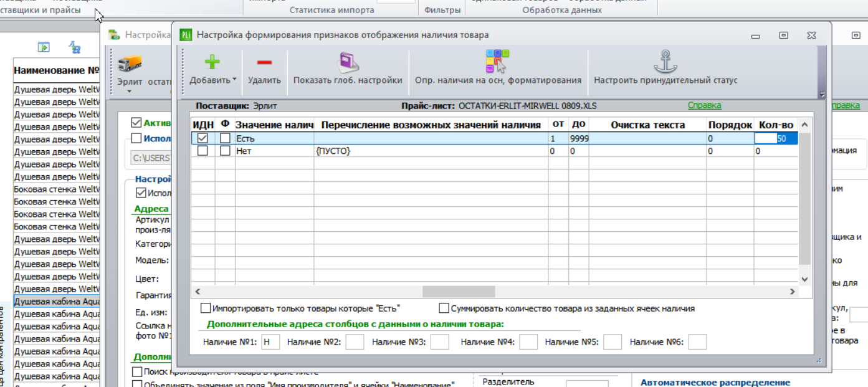Open the Добавить dropdown arrow
This screenshot has width=868, height=387.
coord(235,80)
